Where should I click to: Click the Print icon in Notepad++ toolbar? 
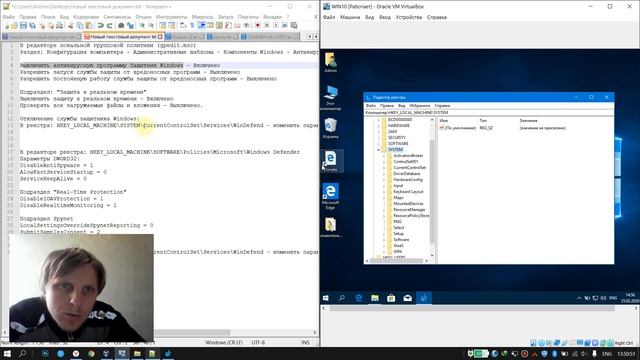(59, 25)
